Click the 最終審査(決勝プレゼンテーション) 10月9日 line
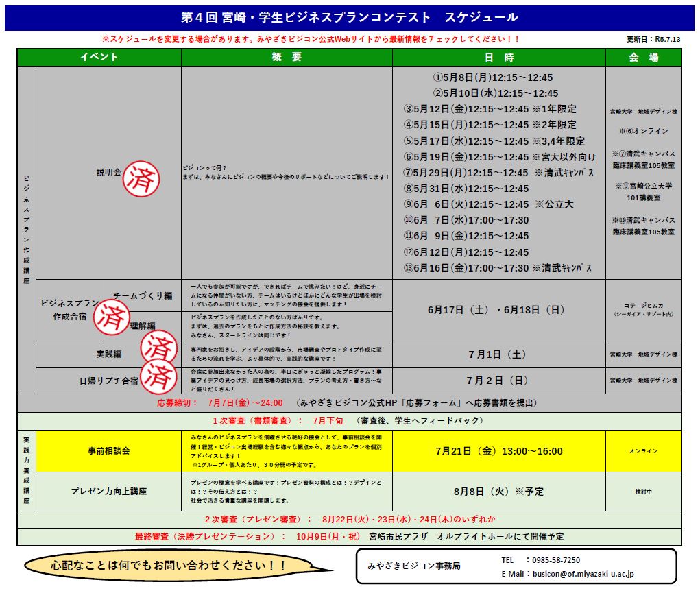The image size is (700, 591). (x=349, y=537)
